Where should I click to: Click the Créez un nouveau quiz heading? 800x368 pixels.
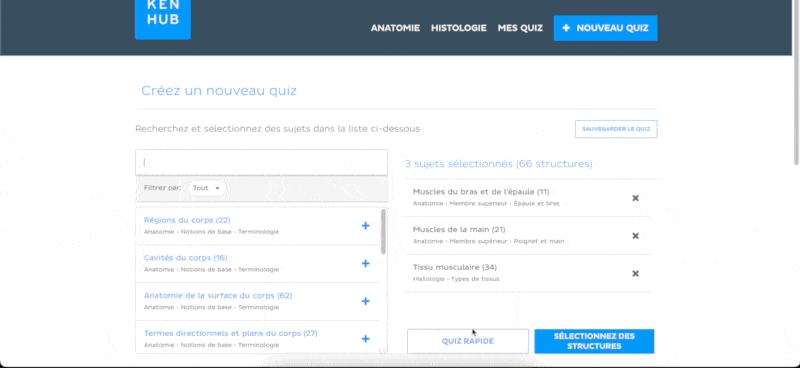click(219, 91)
